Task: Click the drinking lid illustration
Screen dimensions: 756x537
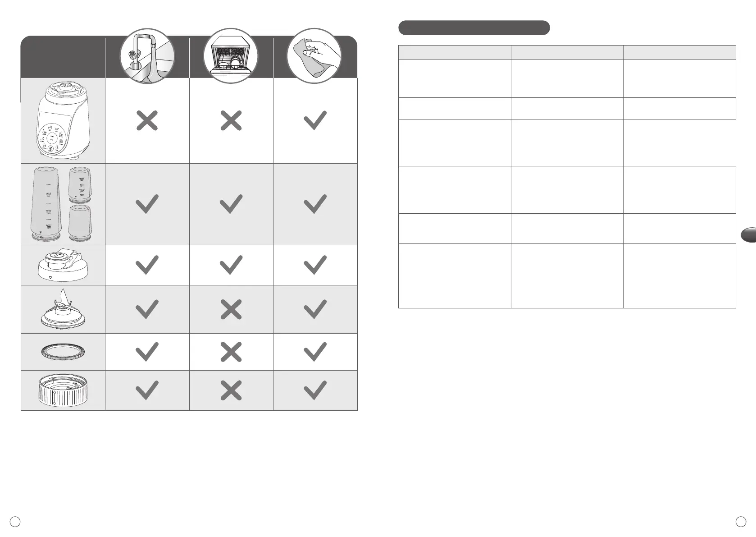Action: 63,265
